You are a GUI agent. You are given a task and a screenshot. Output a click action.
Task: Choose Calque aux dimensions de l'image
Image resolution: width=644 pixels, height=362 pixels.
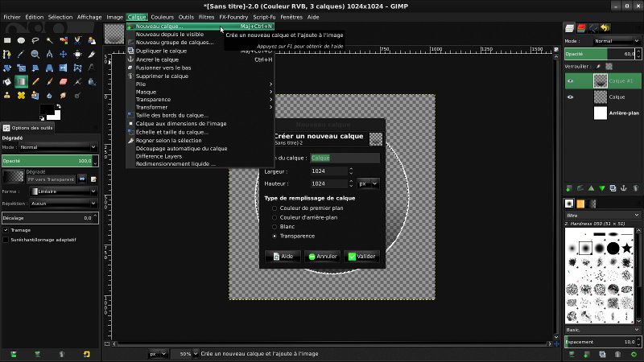180,124
